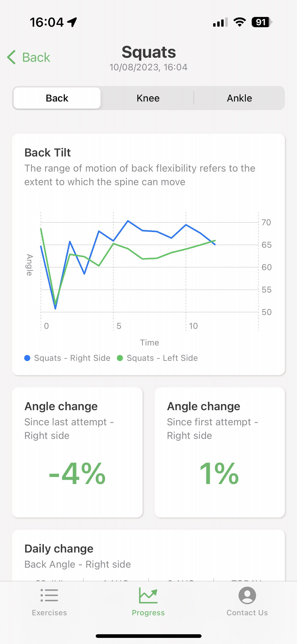This screenshot has height=644, width=297.
Task: Tap the blue line peak on chart
Action: click(x=128, y=221)
